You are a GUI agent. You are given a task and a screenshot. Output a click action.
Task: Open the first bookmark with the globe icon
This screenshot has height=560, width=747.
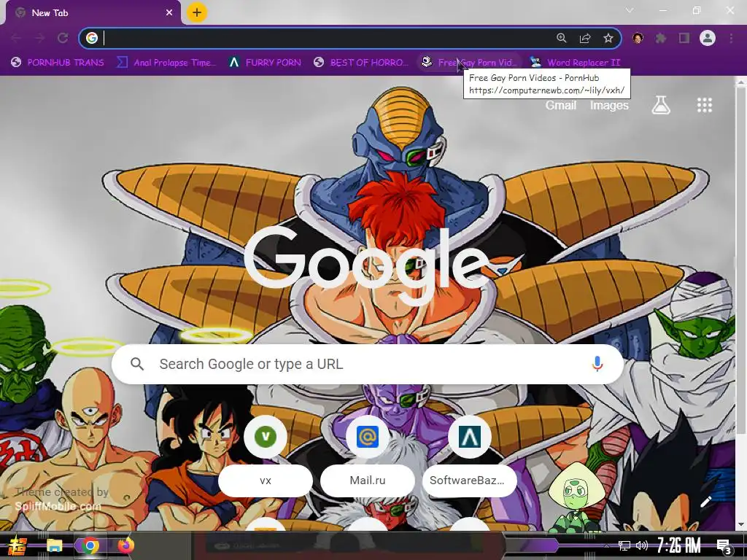click(57, 63)
